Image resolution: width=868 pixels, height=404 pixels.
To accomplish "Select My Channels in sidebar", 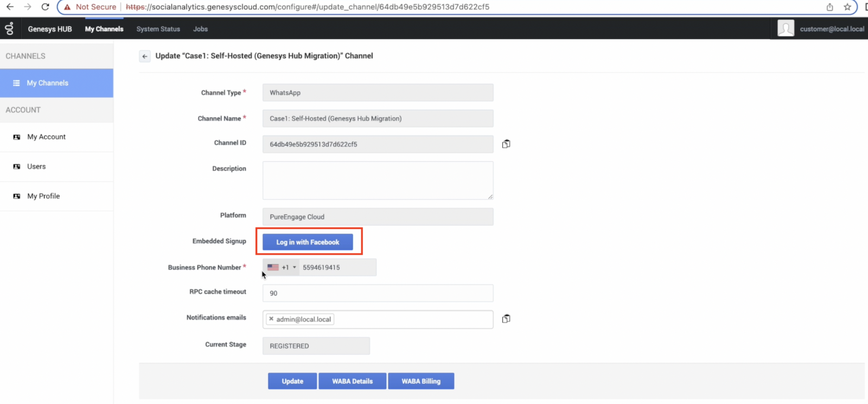I will click(48, 83).
